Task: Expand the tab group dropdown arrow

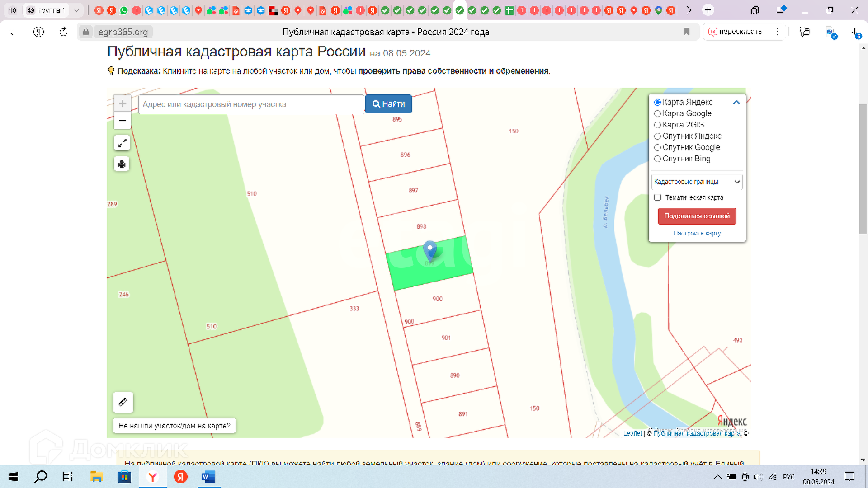Action: [x=76, y=10]
